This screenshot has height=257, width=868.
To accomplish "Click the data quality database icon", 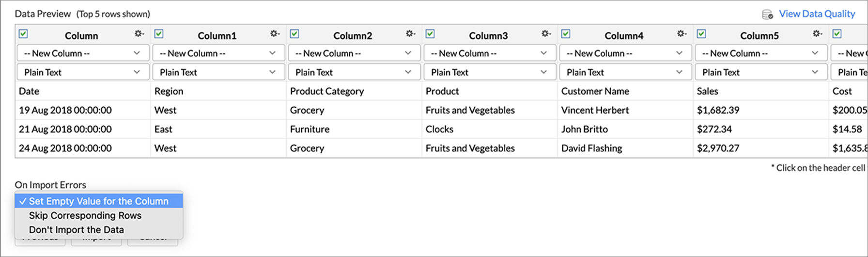I will tap(767, 15).
